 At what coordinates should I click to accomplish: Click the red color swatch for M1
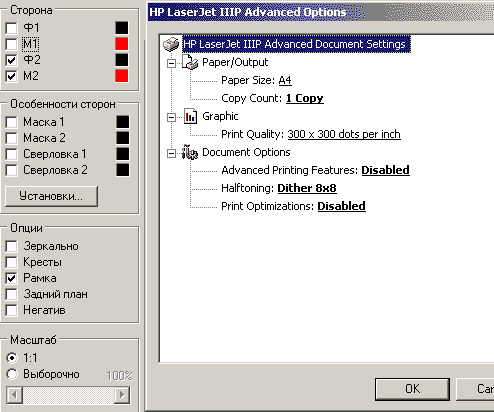pos(122,44)
